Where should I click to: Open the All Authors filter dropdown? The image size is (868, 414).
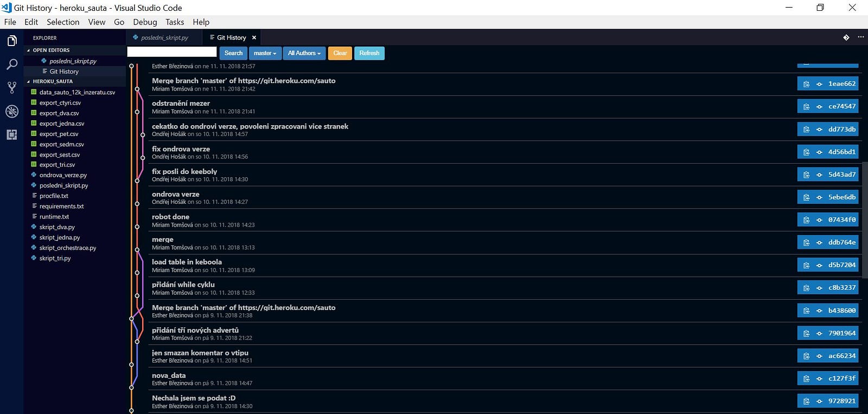click(x=304, y=53)
